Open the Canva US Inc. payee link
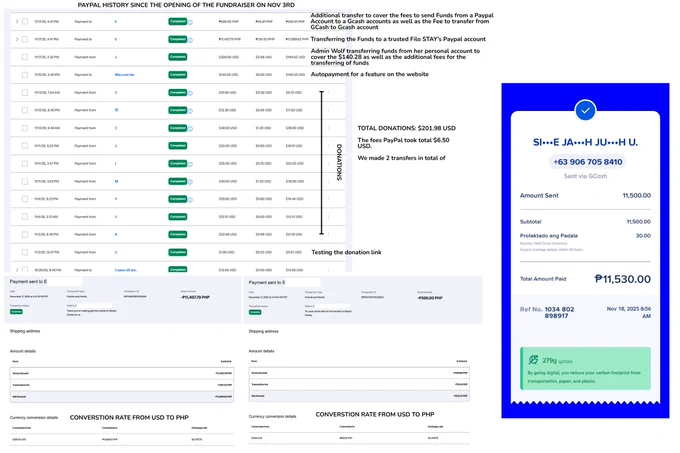Image resolution: width=680 pixels, height=453 pixels. point(125,270)
